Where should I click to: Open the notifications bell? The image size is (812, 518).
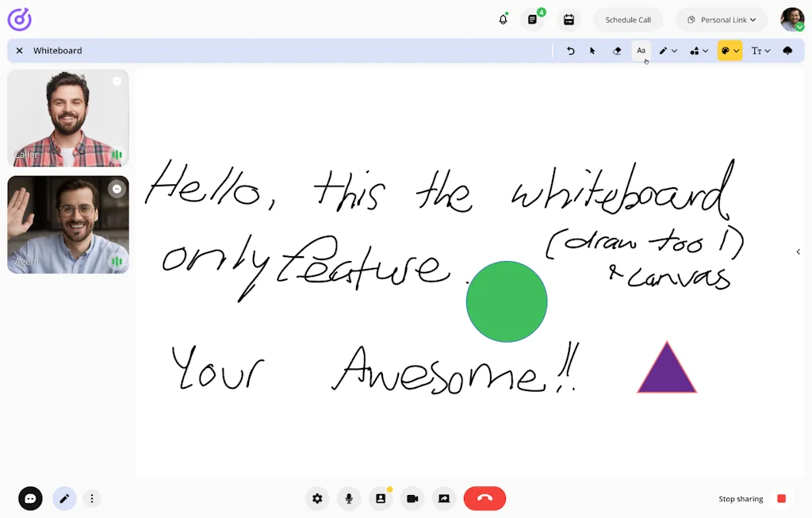pyautogui.click(x=503, y=20)
